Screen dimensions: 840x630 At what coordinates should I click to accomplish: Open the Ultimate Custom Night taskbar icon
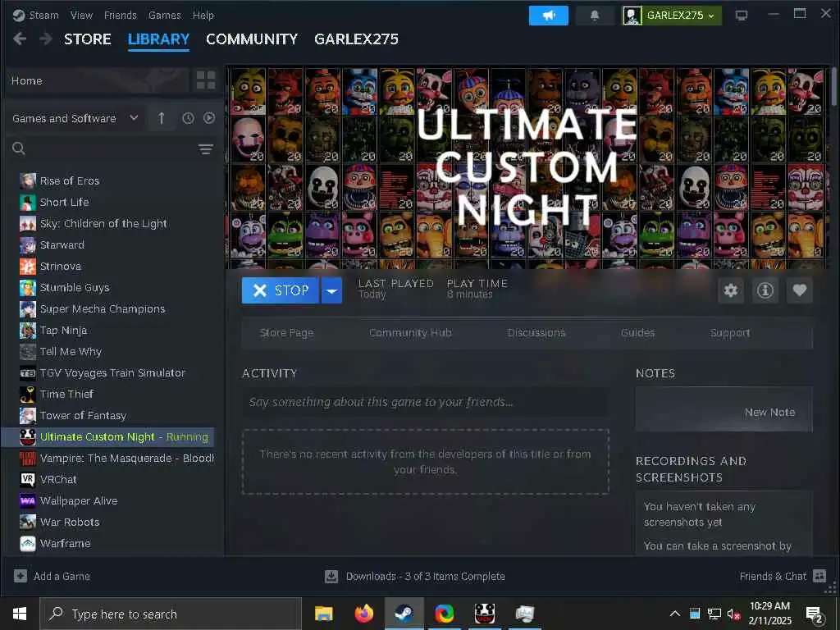pyautogui.click(x=484, y=614)
